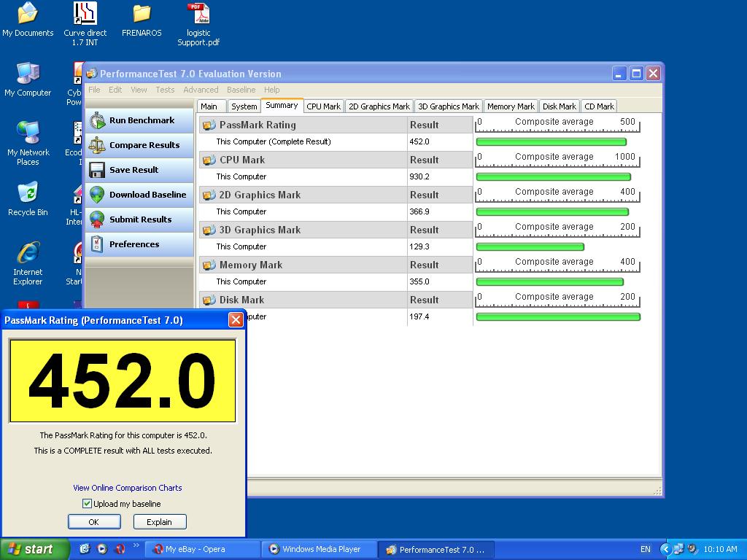Click the icon beside the Memory Mark header

pyautogui.click(x=209, y=265)
